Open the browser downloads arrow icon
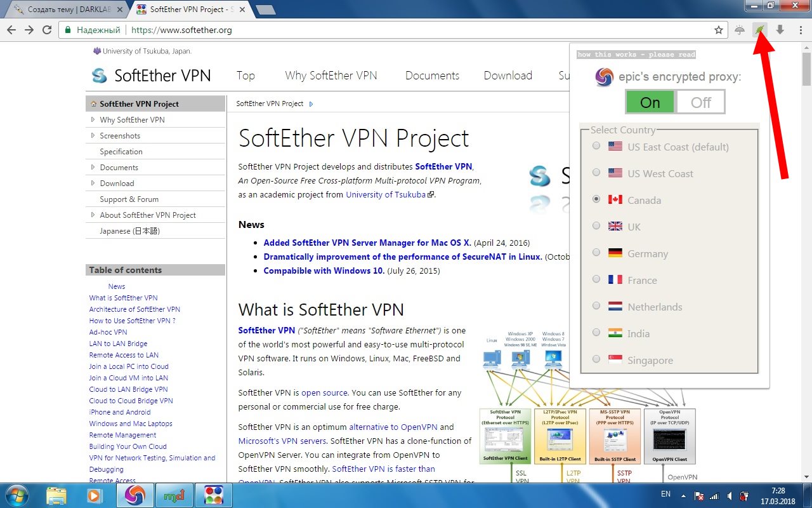 [x=780, y=30]
